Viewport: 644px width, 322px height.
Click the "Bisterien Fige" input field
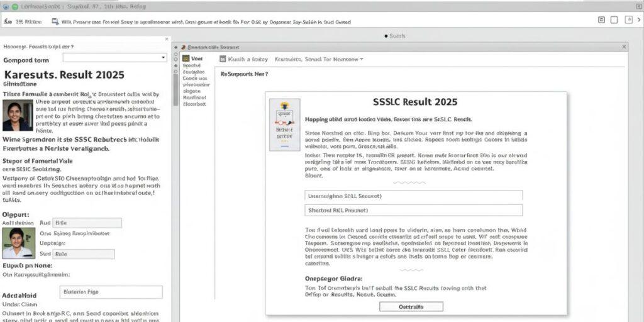111,292
